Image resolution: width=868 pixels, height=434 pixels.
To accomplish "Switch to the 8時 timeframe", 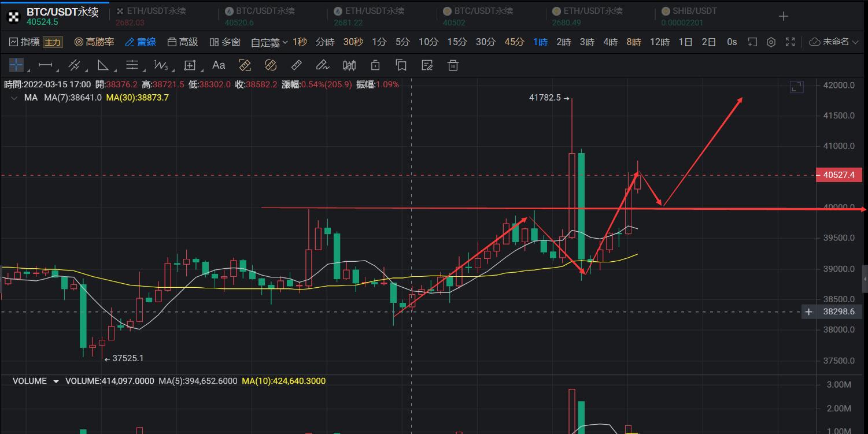I will pos(634,42).
